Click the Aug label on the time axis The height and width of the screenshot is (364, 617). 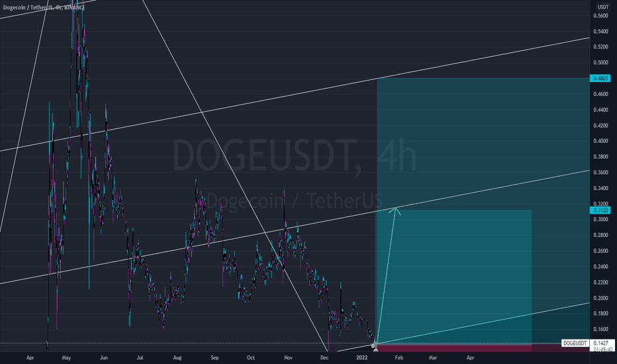pos(177,357)
